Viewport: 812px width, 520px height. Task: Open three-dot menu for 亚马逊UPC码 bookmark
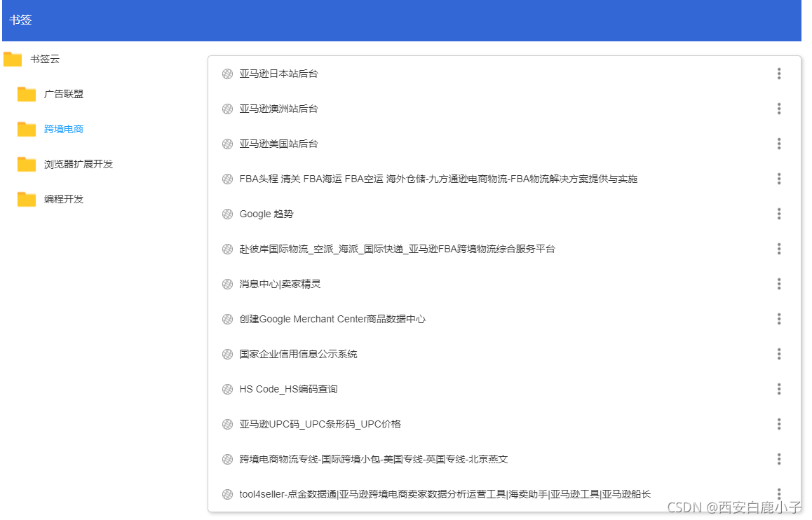point(778,424)
